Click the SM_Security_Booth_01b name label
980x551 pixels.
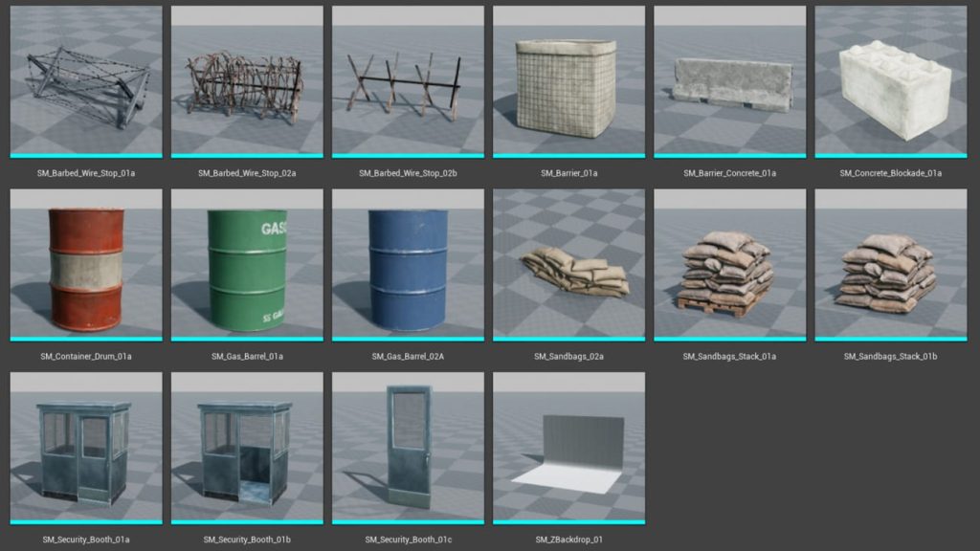click(247, 540)
